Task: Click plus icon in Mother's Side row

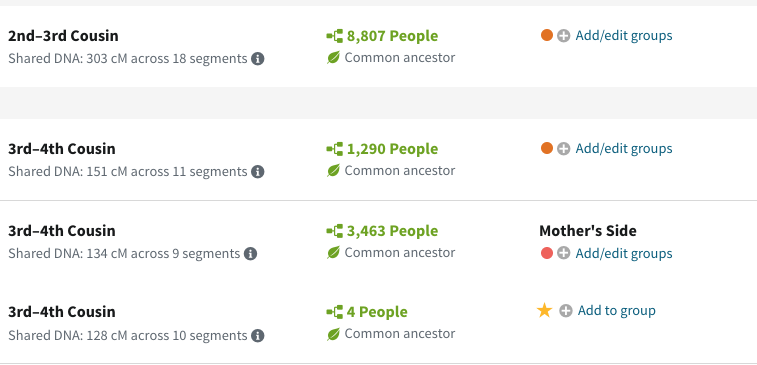Action: tap(563, 253)
